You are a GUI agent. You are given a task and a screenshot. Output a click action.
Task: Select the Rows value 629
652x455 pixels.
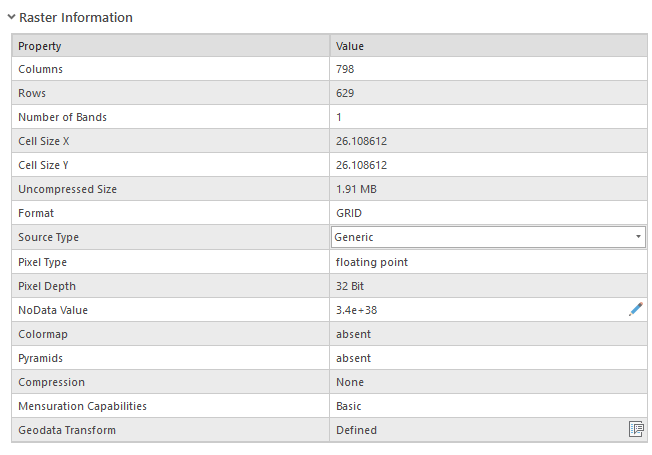[x=346, y=94]
